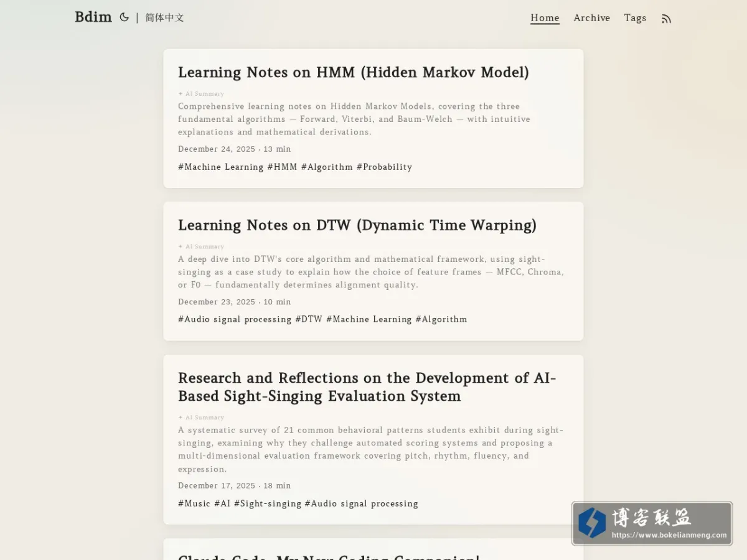Click the AI Summary sparkle on HMM post
The height and width of the screenshot is (560, 747).
point(181,94)
